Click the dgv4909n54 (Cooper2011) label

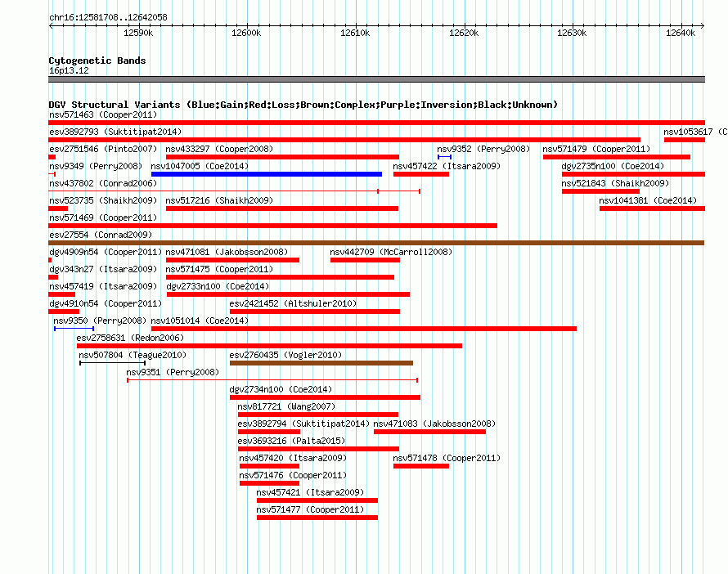pyautogui.click(x=106, y=252)
